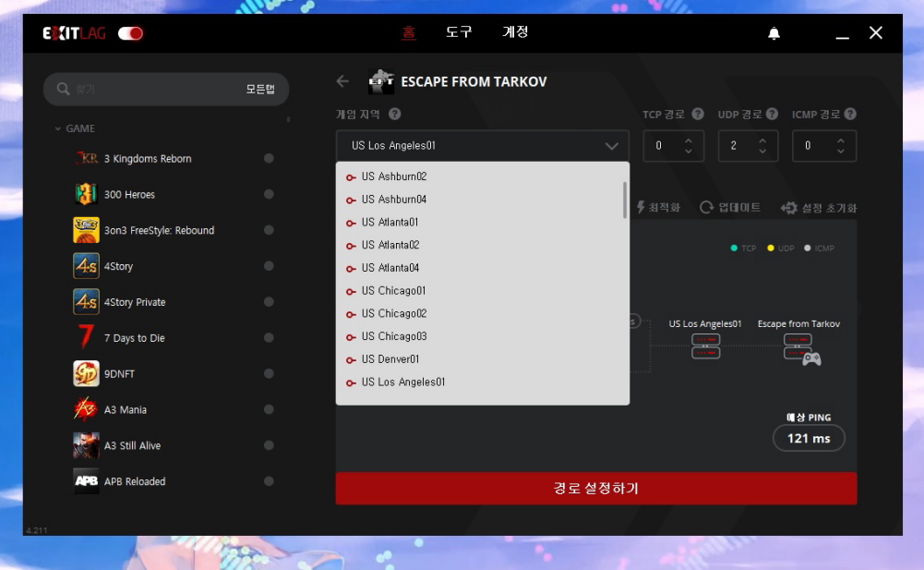Click the ICMP white legend dot
The image size is (924, 570).
click(808, 248)
